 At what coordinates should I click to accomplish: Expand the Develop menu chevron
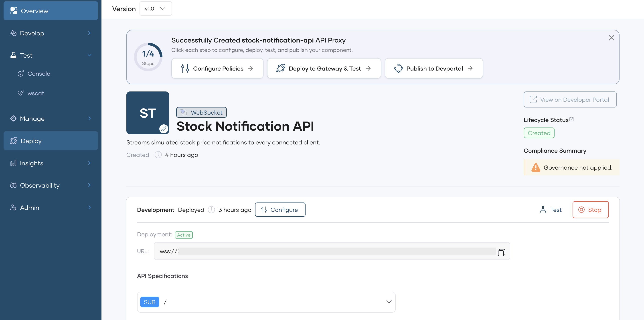coord(89,33)
